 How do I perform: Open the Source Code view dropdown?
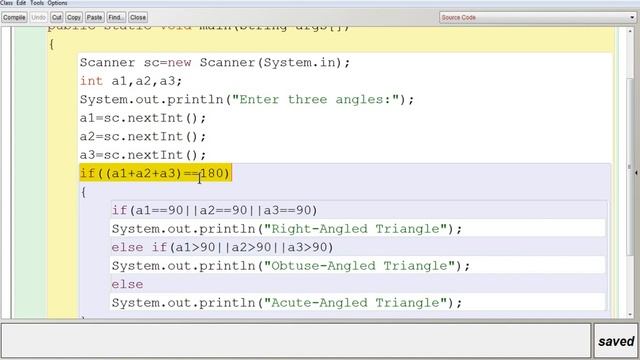tap(538, 18)
